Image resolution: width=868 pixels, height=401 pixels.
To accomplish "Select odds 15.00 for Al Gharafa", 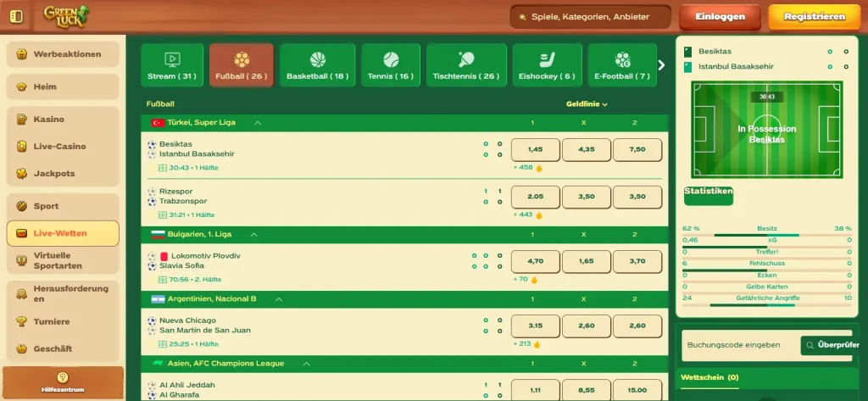I will click(637, 390).
